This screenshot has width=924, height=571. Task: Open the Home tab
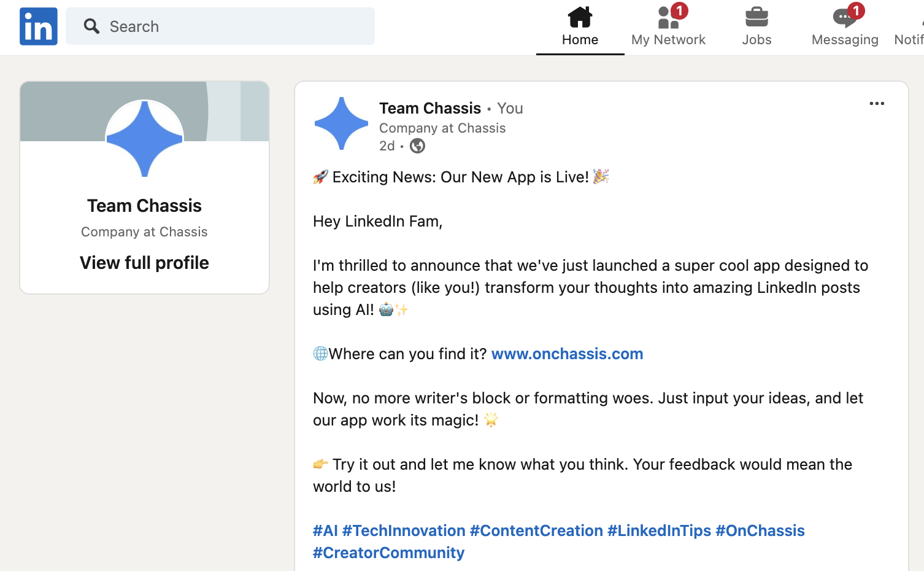pyautogui.click(x=580, y=27)
